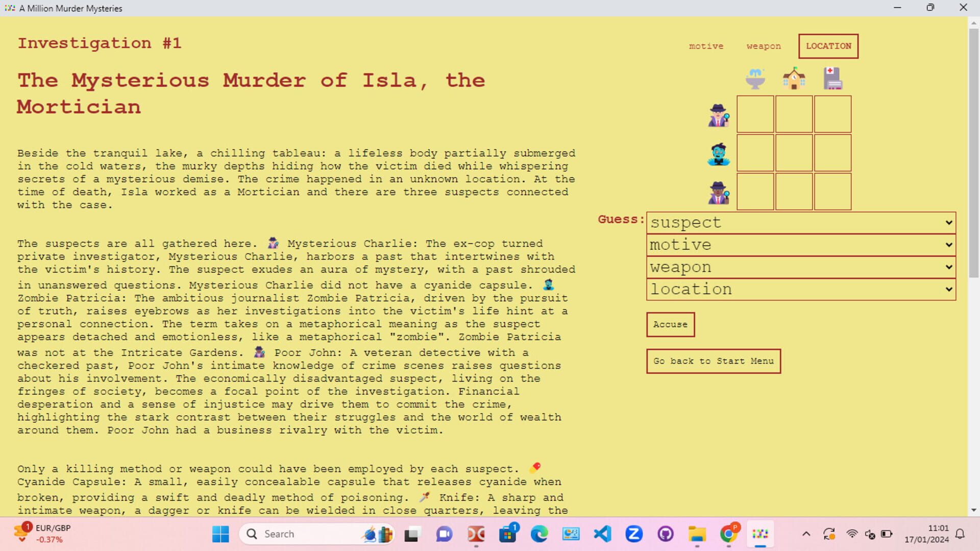Screen dimensions: 980x551
Task: Open the Zoom app from the taskbar
Action: tap(634, 534)
